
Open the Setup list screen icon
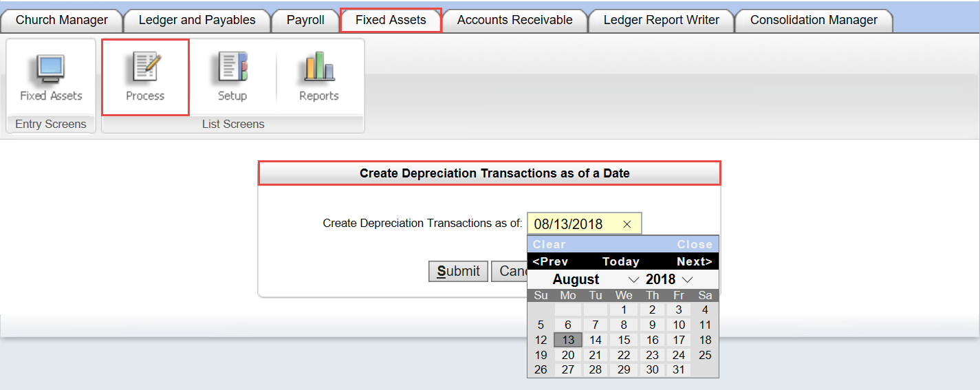tap(232, 77)
